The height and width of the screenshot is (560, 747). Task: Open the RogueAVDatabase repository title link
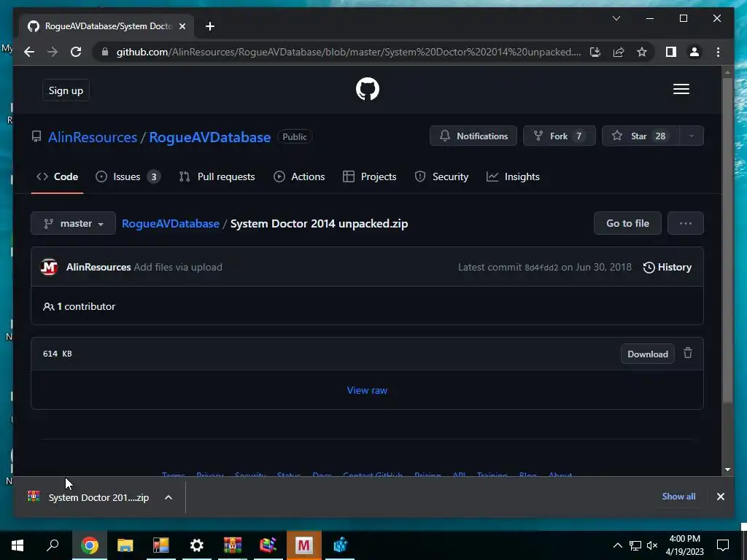coord(209,137)
